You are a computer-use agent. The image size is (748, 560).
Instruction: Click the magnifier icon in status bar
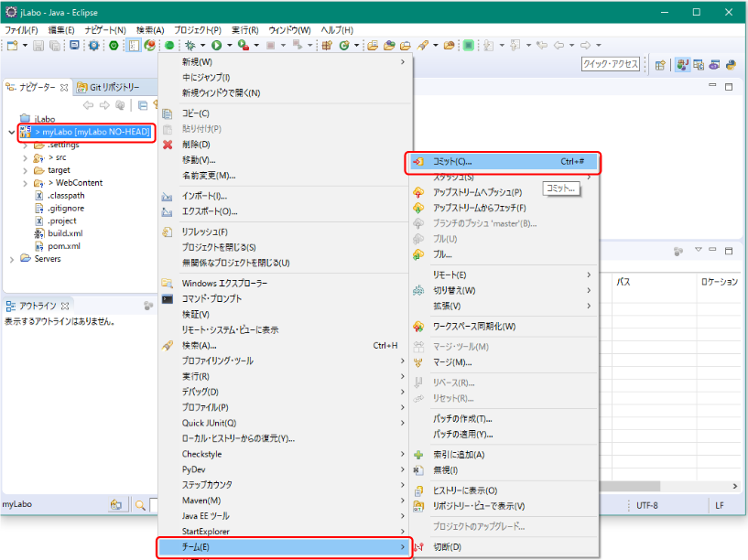click(140, 505)
